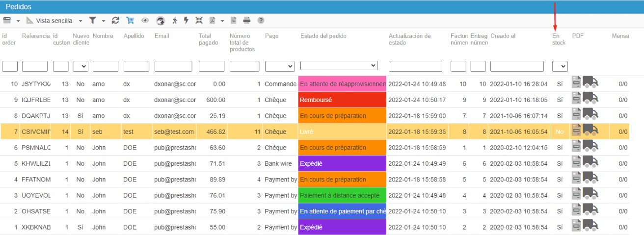Open the delivery truck icon for order 10

[x=590, y=82]
